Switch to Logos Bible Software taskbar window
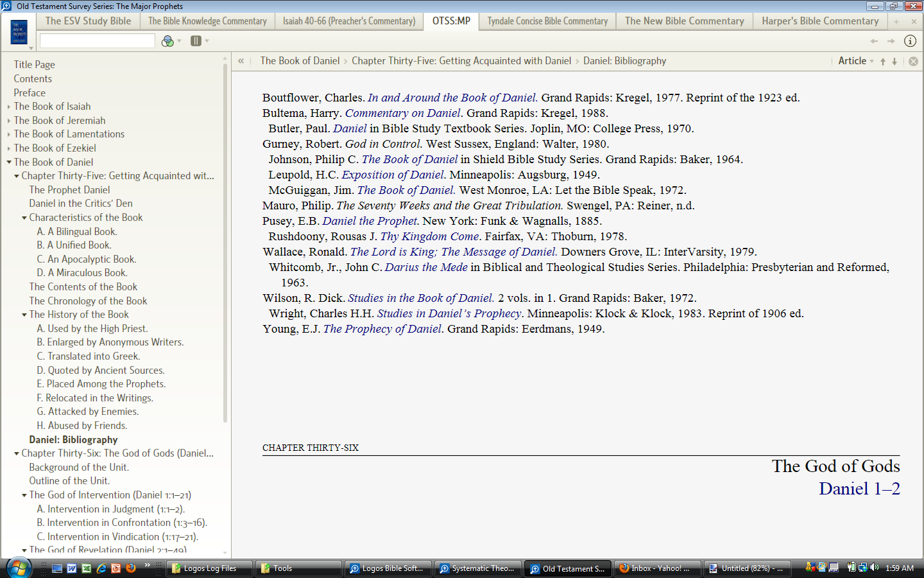Screen dimensions: 924x578 click(x=388, y=568)
